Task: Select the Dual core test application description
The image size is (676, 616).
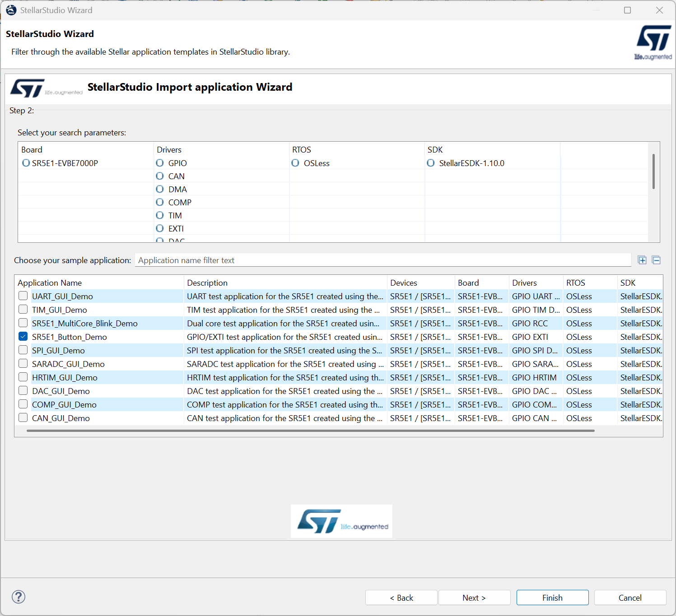Action: click(x=285, y=323)
